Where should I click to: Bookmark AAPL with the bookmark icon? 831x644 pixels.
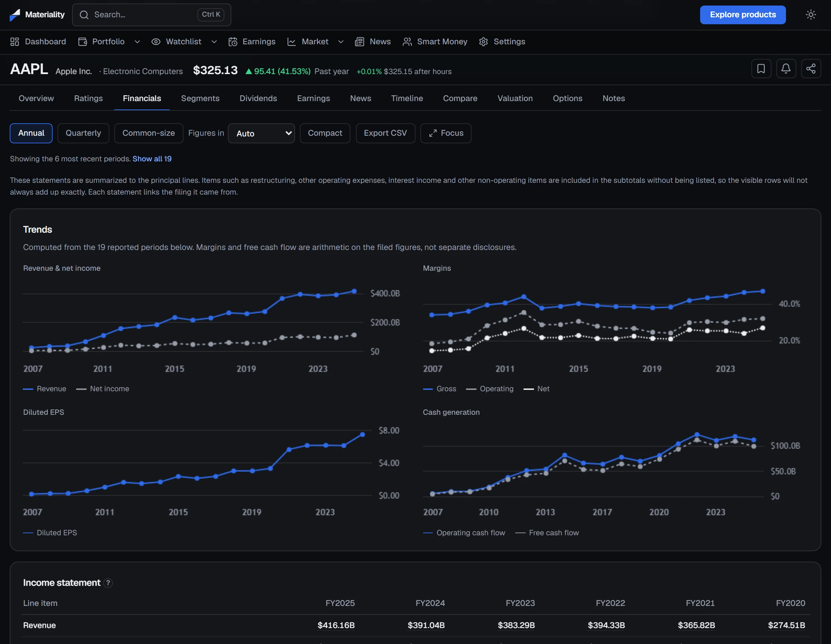tap(761, 69)
